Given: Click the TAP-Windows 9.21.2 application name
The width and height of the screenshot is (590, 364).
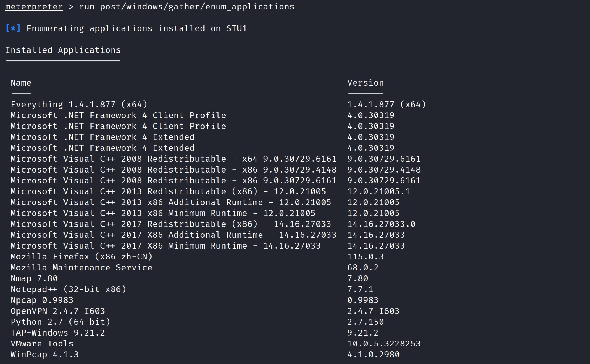Looking at the screenshot, I should pos(58,333).
